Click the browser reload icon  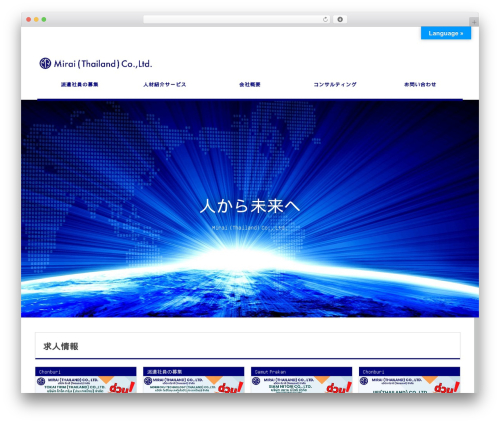tap(325, 20)
